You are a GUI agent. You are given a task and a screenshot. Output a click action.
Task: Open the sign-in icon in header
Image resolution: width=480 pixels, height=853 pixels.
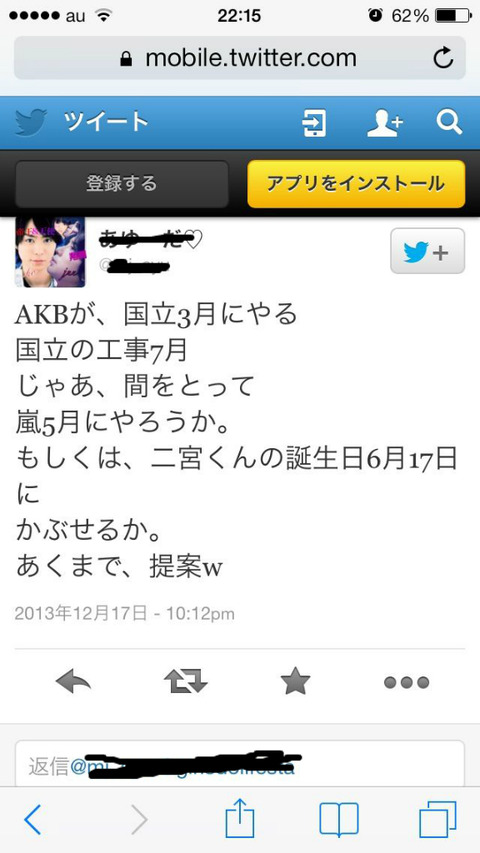click(315, 123)
